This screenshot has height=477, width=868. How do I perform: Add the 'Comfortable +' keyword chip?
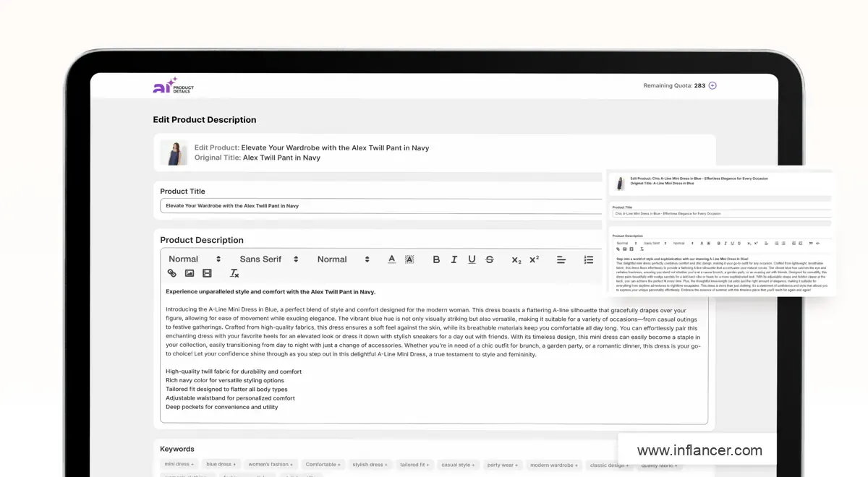click(323, 465)
